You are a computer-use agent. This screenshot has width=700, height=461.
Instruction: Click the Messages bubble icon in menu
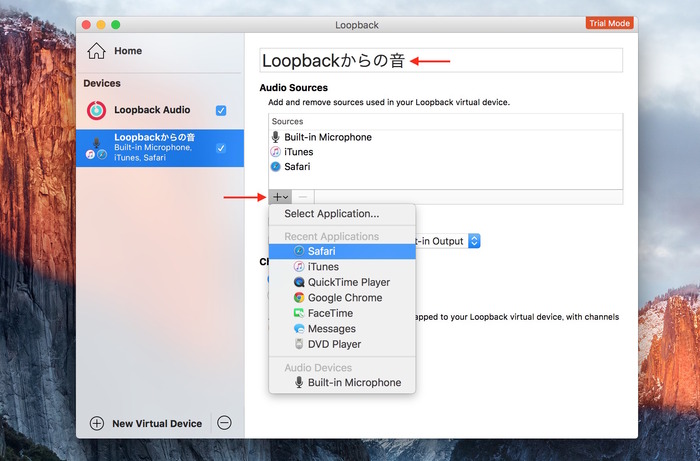pyautogui.click(x=299, y=329)
